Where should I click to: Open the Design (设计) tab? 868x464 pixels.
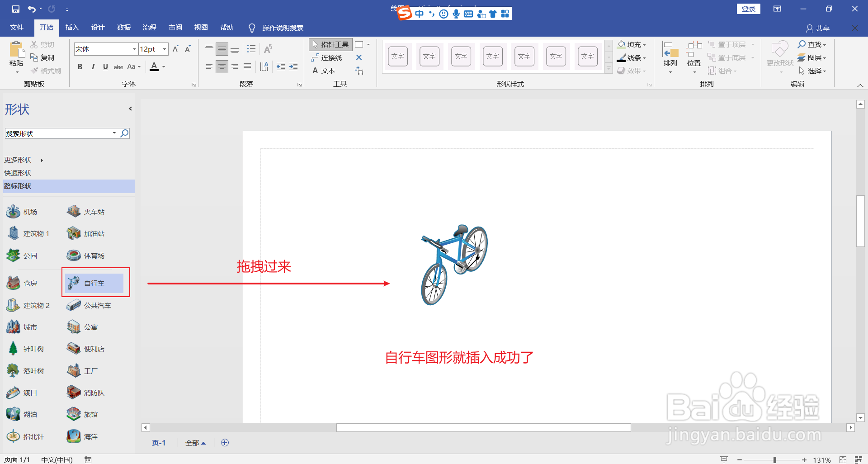tap(98, 28)
